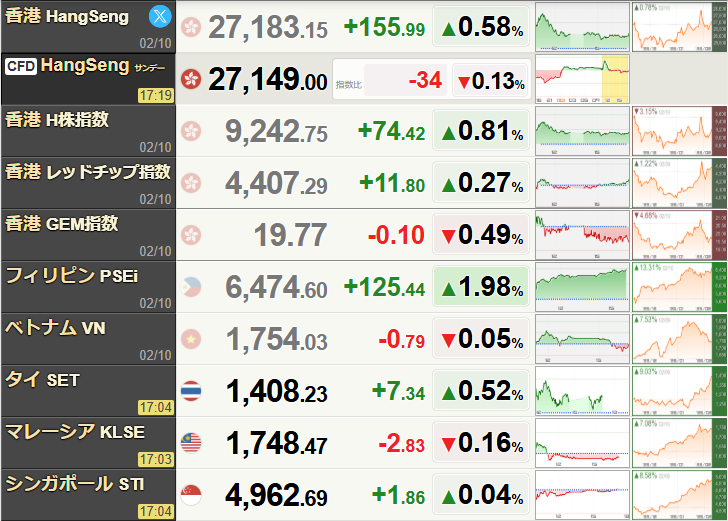Open the STI orange chart marked 8.58%

680,495
